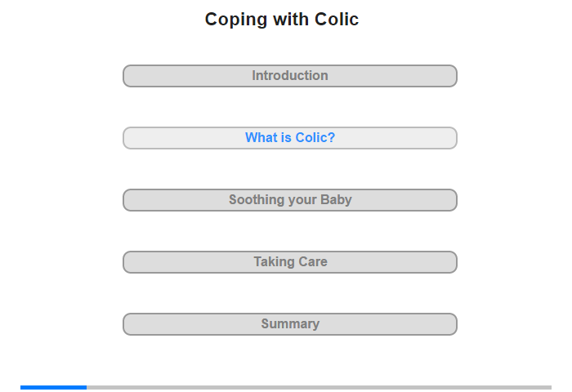Choose the highlighted blue What is Colic? item
The width and height of the screenshot is (572, 392).
[x=289, y=138]
